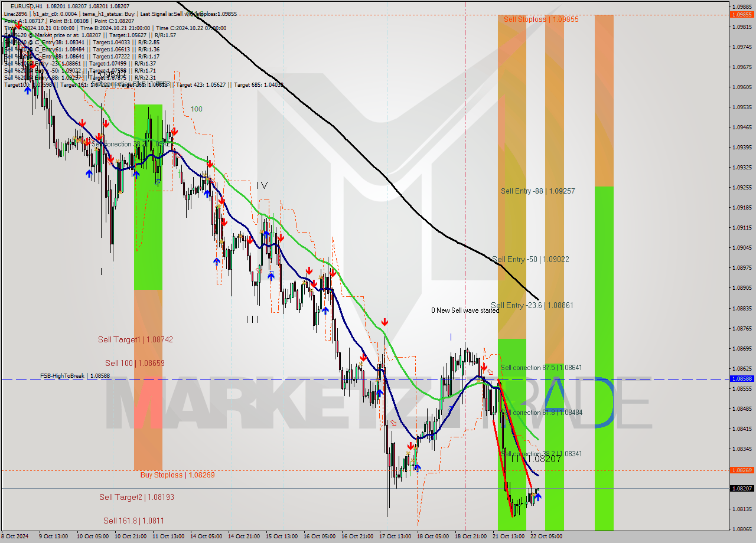
Task: Click the blue buy arrow beside the latest candle
Action: pos(538,498)
